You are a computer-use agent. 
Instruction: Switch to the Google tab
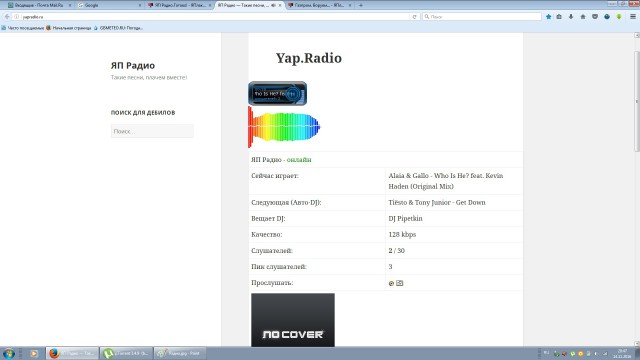[x=109, y=5]
